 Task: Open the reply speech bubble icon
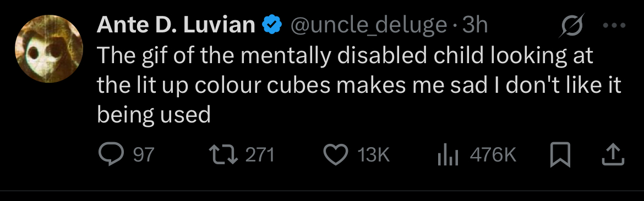click(111, 155)
